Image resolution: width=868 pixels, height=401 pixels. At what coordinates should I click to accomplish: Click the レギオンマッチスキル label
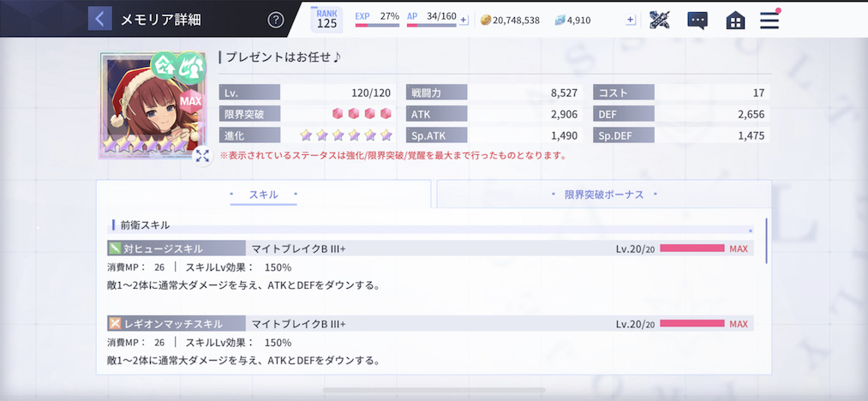point(174,324)
